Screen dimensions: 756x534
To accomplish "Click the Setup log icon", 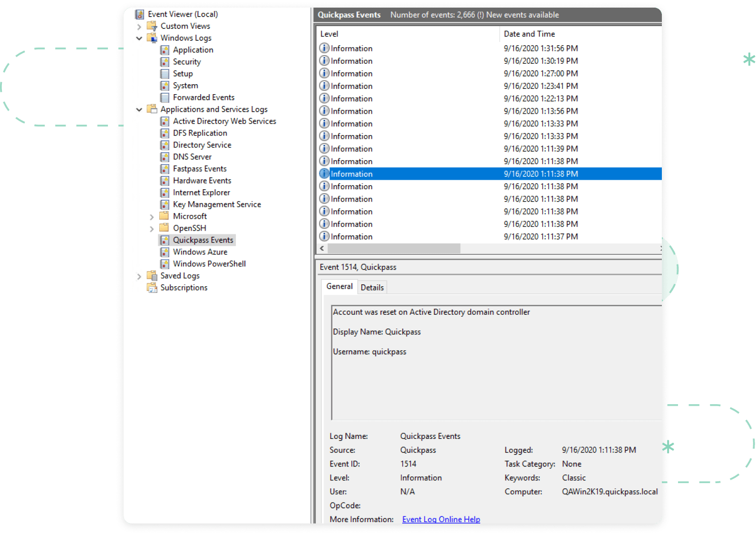I will [165, 74].
